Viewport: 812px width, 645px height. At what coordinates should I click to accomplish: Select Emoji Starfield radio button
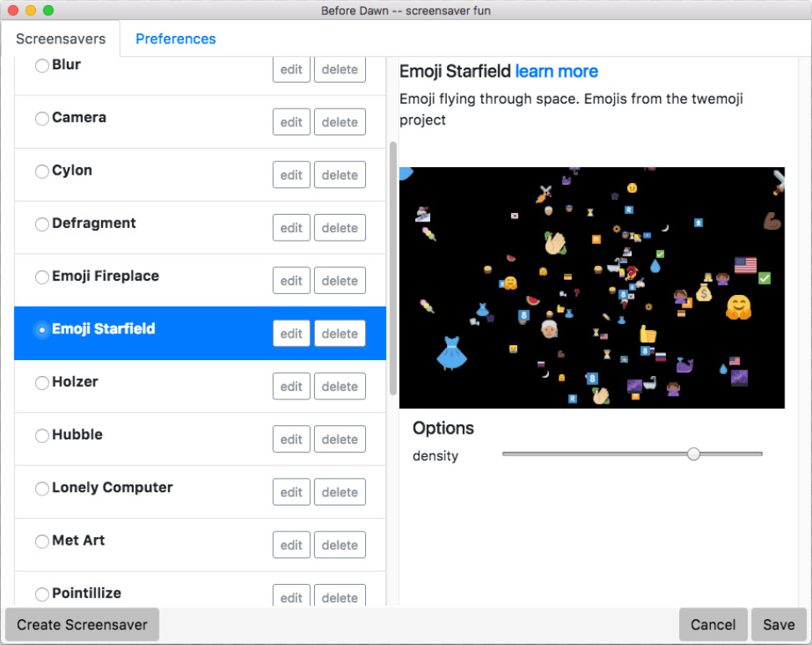[42, 330]
